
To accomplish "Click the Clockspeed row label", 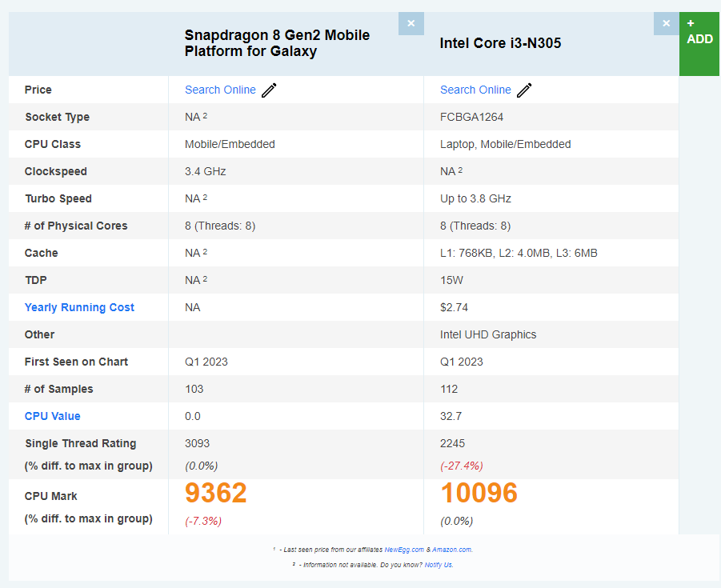I will (56, 171).
